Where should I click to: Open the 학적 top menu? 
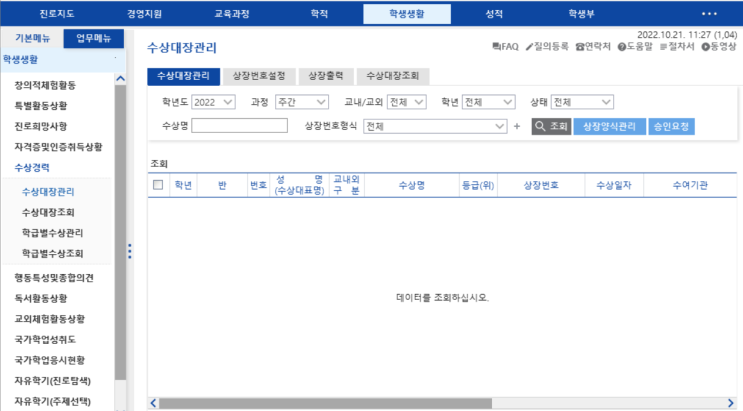(x=319, y=14)
